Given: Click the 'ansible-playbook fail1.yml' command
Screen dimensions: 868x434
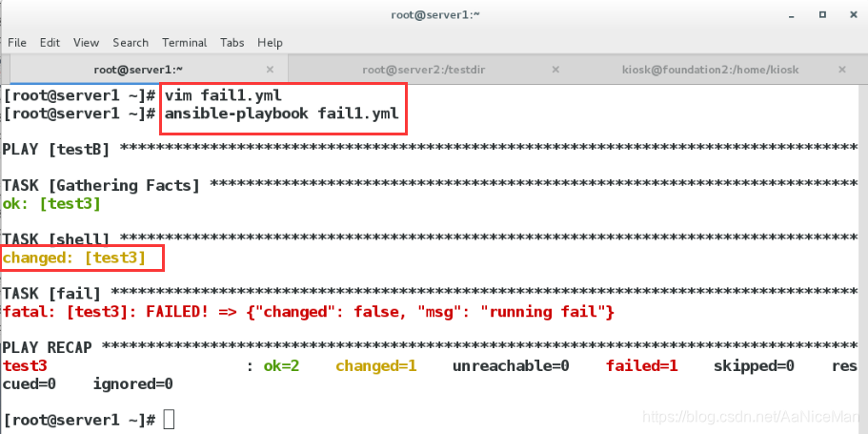Looking at the screenshot, I should pos(282,114).
